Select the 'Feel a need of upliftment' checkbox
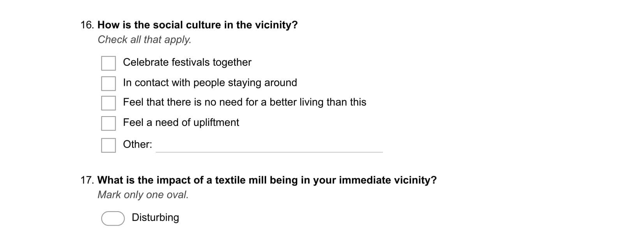 coord(108,124)
